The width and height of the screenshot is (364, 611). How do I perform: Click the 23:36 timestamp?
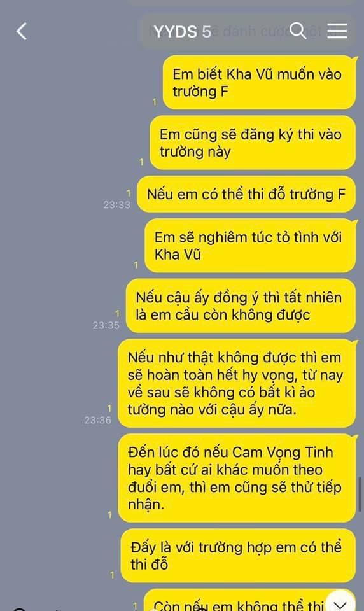(98, 420)
